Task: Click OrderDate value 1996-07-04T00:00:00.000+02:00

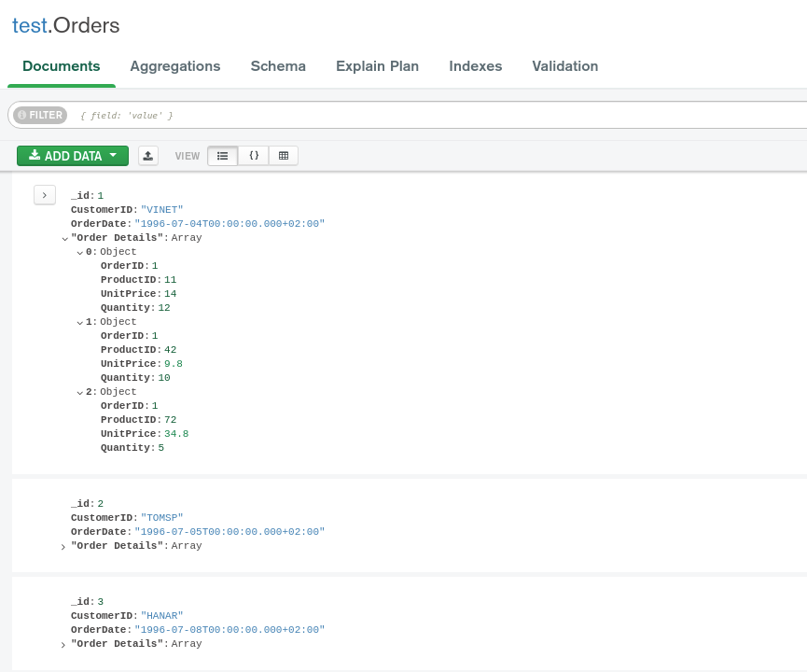Action: 230,223
